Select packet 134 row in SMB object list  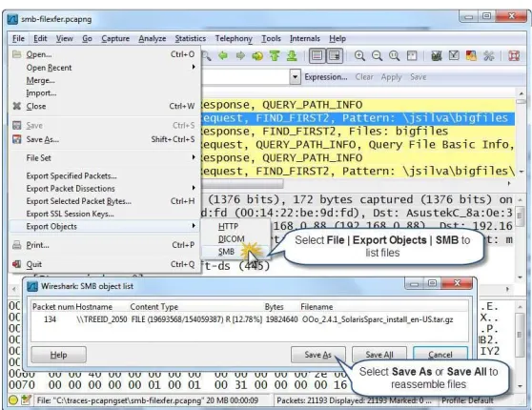click(250, 319)
